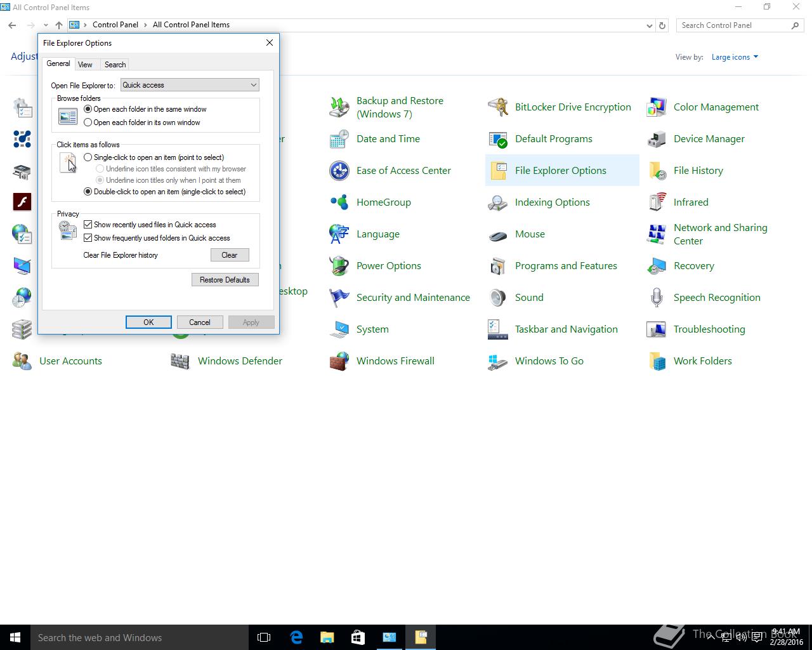812x650 pixels.
Task: Open the Security and Maintenance flag icon
Action: click(339, 298)
